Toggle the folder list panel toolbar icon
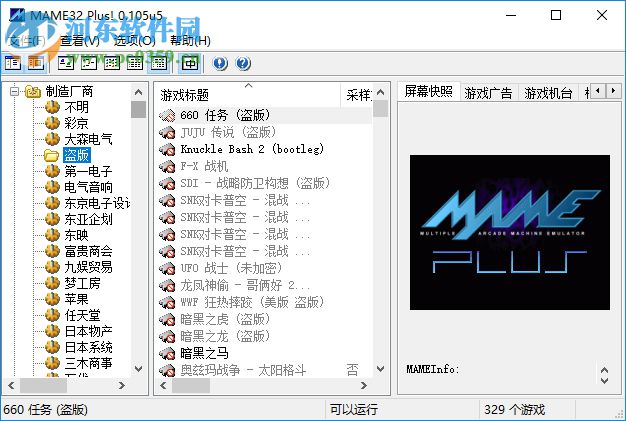 [x=13, y=63]
